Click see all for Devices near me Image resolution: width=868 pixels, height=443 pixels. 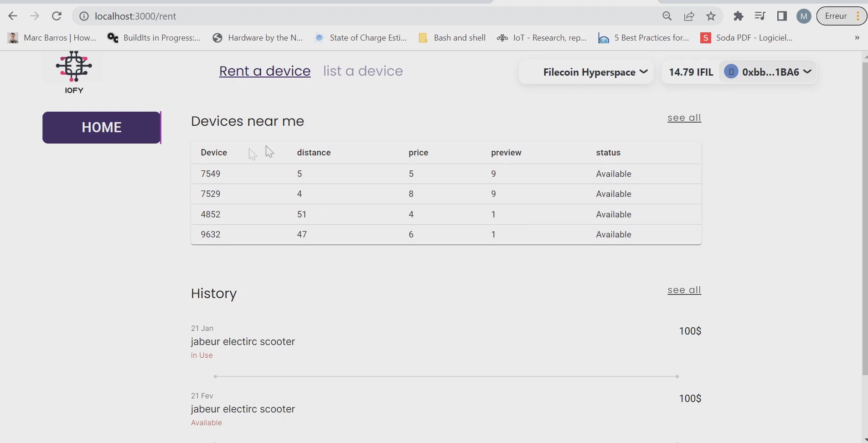coord(684,118)
